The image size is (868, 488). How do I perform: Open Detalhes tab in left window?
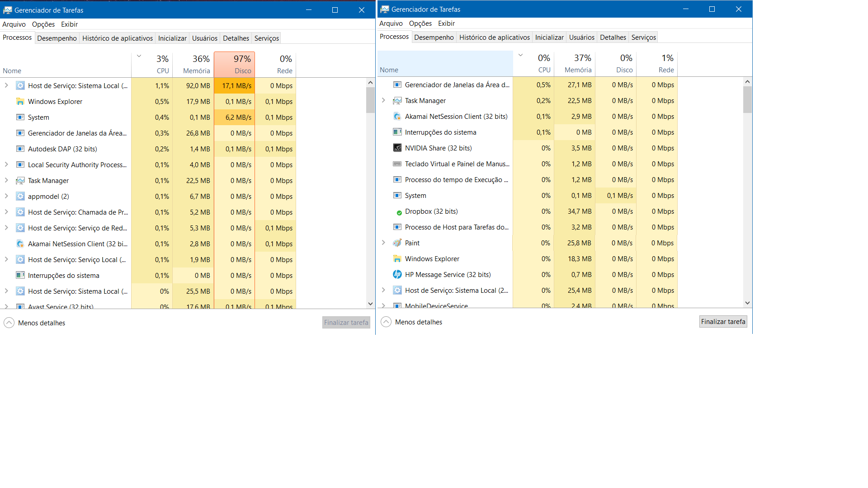click(x=236, y=38)
